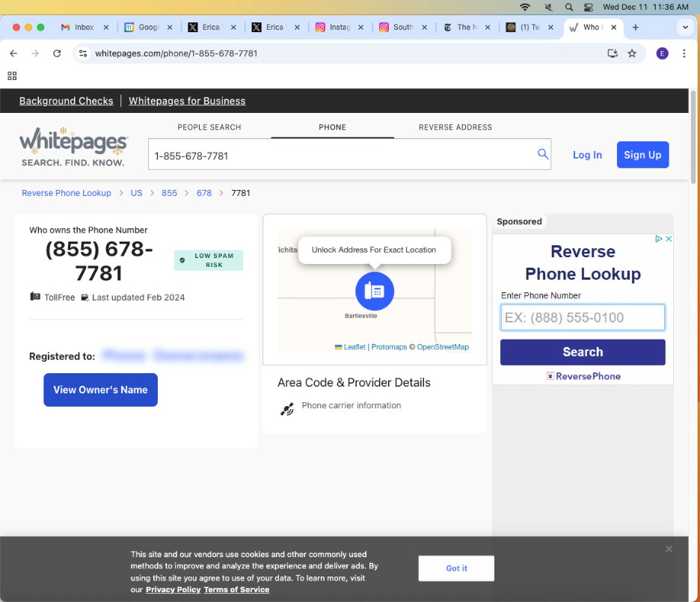Select the REVERSE ADDRESS tab
Image resolution: width=700 pixels, height=602 pixels.
pos(455,127)
